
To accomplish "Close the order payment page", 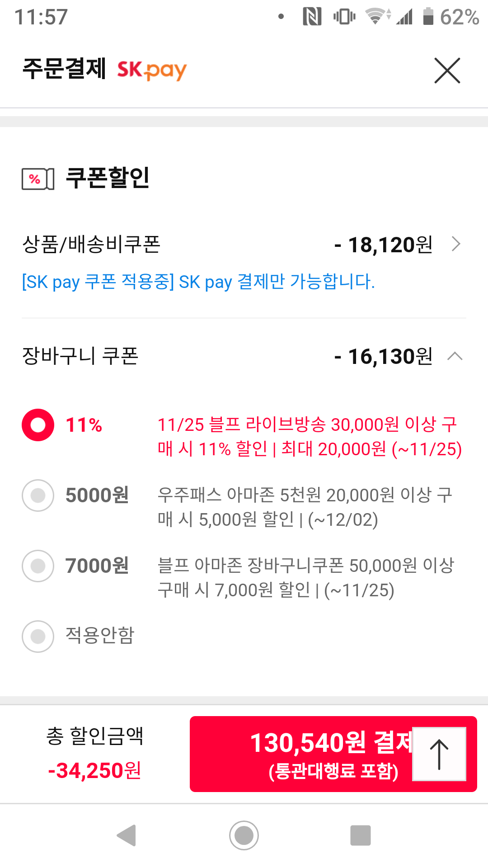I will [x=447, y=71].
